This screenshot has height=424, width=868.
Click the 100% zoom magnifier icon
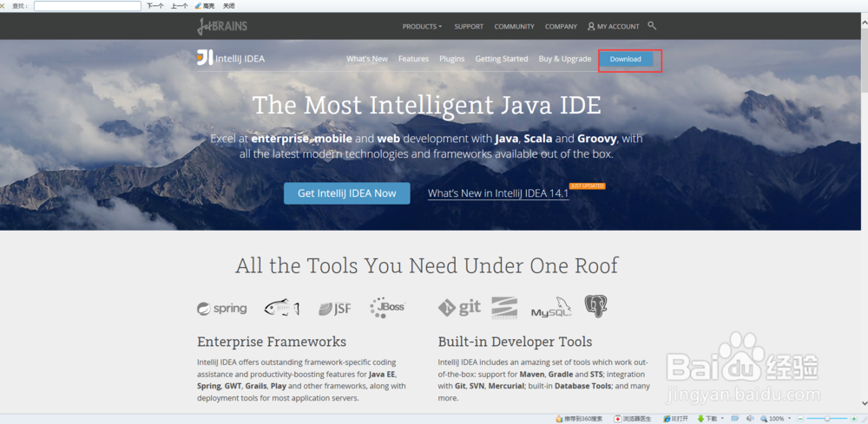click(x=764, y=419)
